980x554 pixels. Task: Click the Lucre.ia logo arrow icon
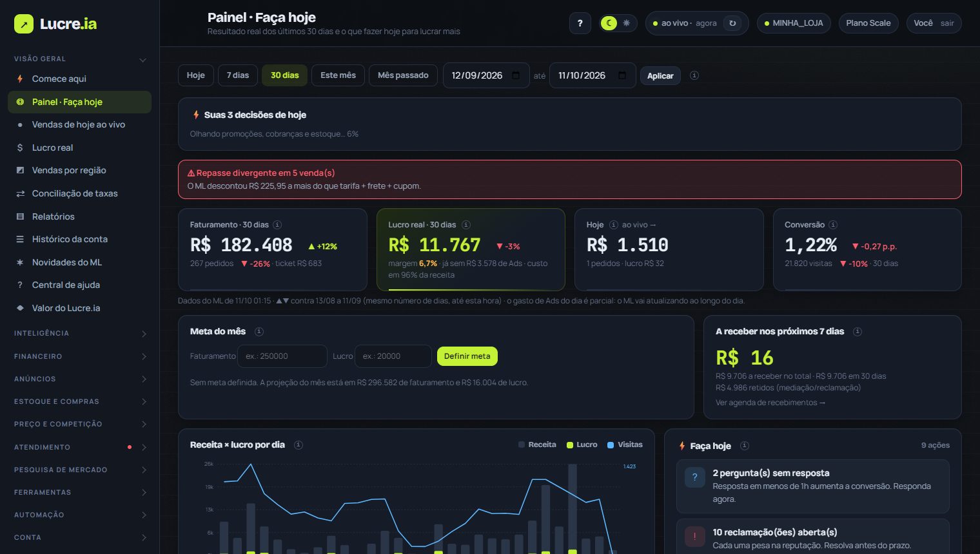pos(24,24)
